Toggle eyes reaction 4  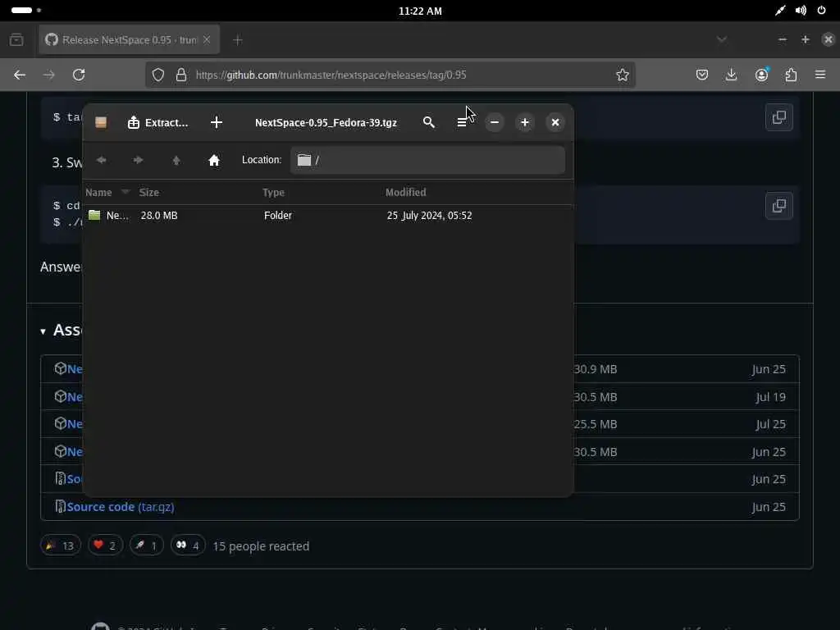point(188,546)
